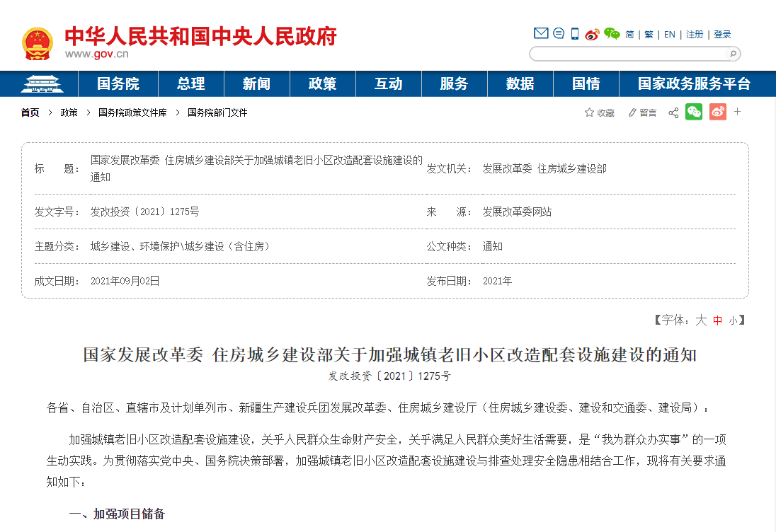Click the national emblem logo
This screenshot has width=776, height=532.
37,42
